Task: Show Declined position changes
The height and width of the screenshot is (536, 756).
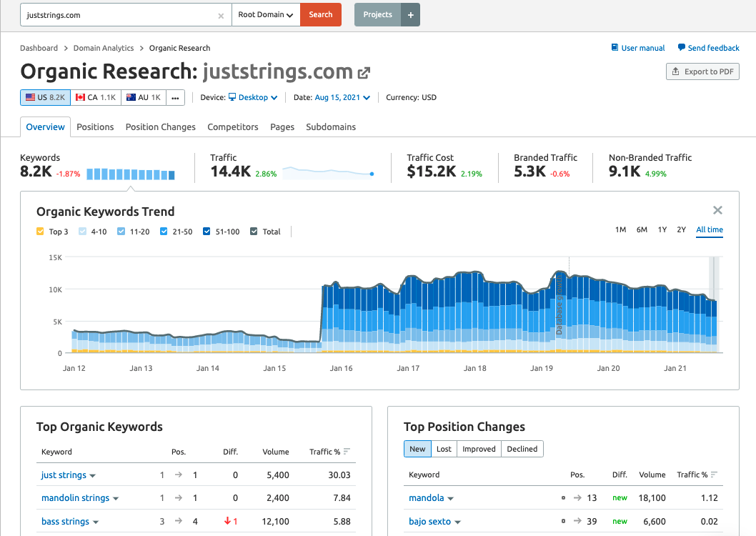Action: 522,449
